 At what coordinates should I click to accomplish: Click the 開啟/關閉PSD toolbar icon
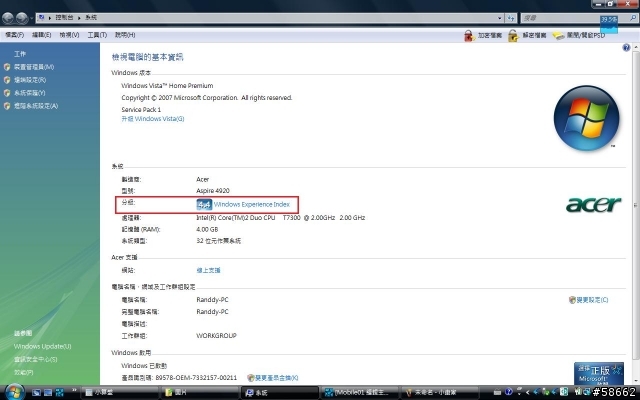click(558, 36)
